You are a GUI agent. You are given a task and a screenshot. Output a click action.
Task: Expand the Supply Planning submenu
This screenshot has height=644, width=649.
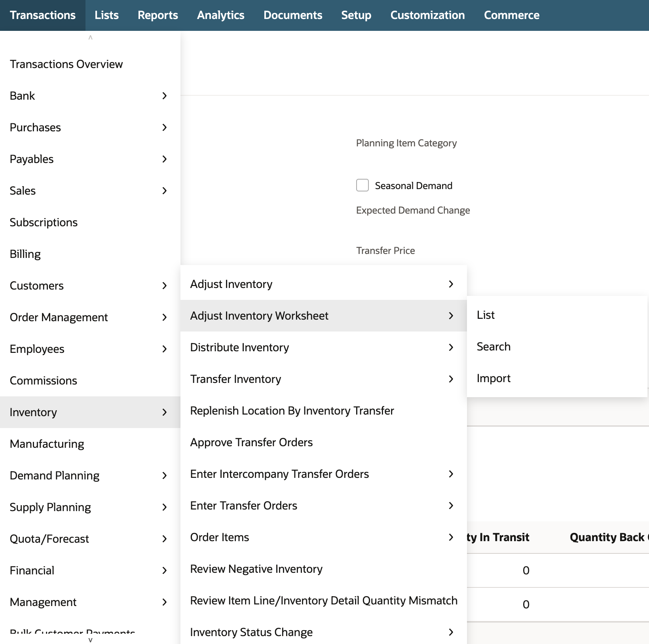pyautogui.click(x=90, y=507)
